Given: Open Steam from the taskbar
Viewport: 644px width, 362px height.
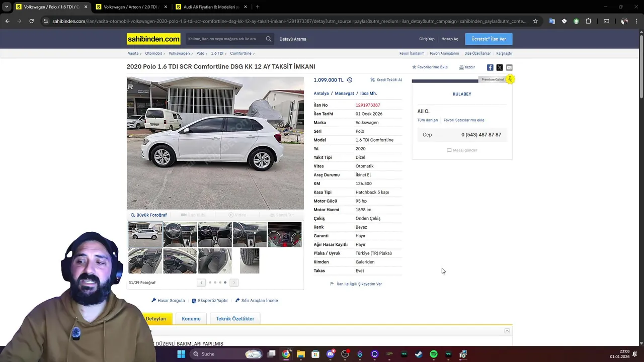Looking at the screenshot, I should (x=419, y=354).
